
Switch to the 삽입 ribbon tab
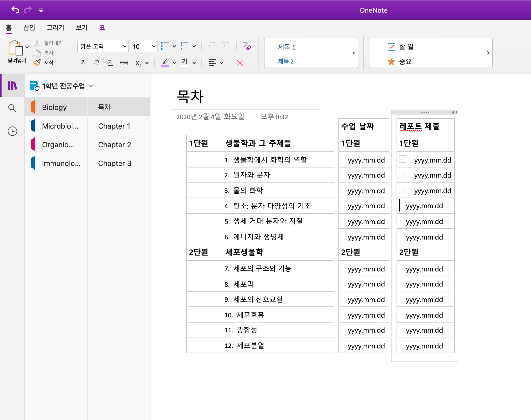[x=29, y=27]
